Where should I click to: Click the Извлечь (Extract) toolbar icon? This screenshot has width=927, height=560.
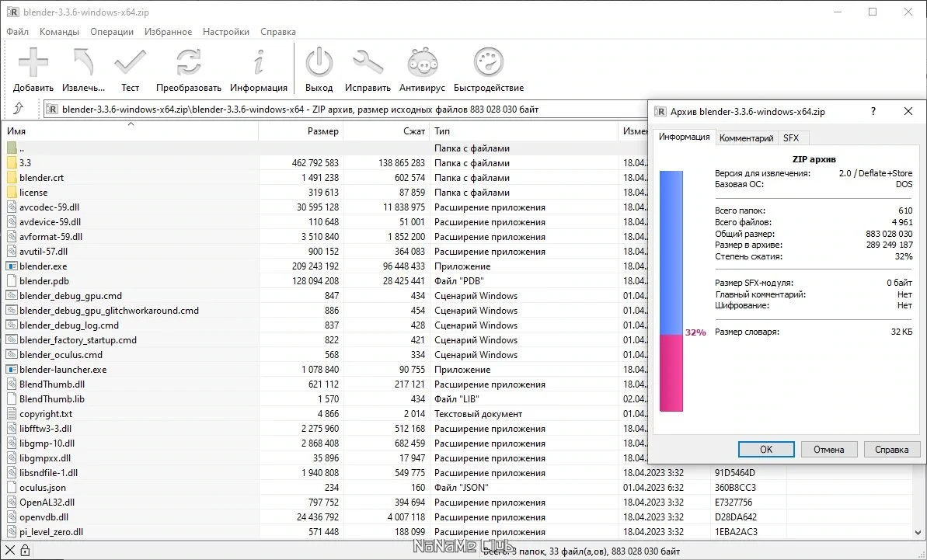pos(83,63)
